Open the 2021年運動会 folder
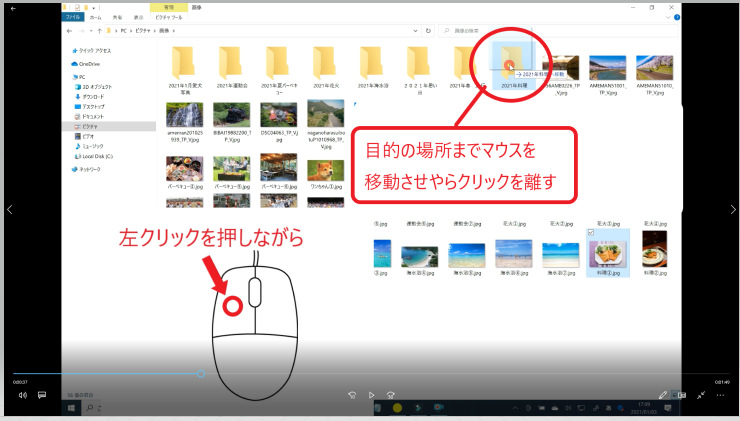Screen dimensions: 740x421 click(x=231, y=65)
